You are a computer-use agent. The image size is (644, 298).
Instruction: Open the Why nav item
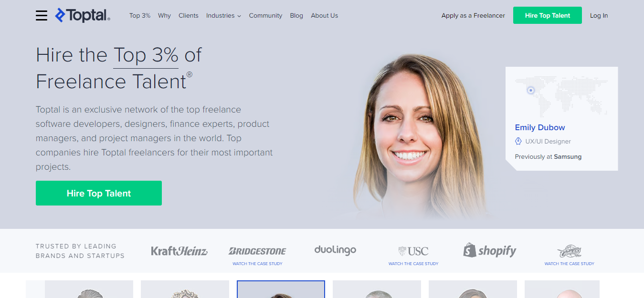pyautogui.click(x=164, y=16)
